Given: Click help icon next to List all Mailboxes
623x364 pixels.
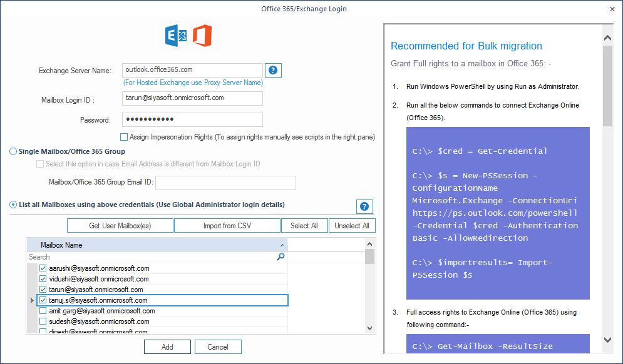Looking at the screenshot, I should point(364,206).
